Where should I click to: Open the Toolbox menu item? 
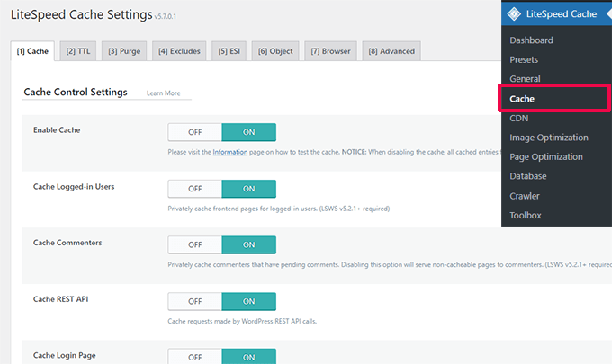pyautogui.click(x=526, y=215)
